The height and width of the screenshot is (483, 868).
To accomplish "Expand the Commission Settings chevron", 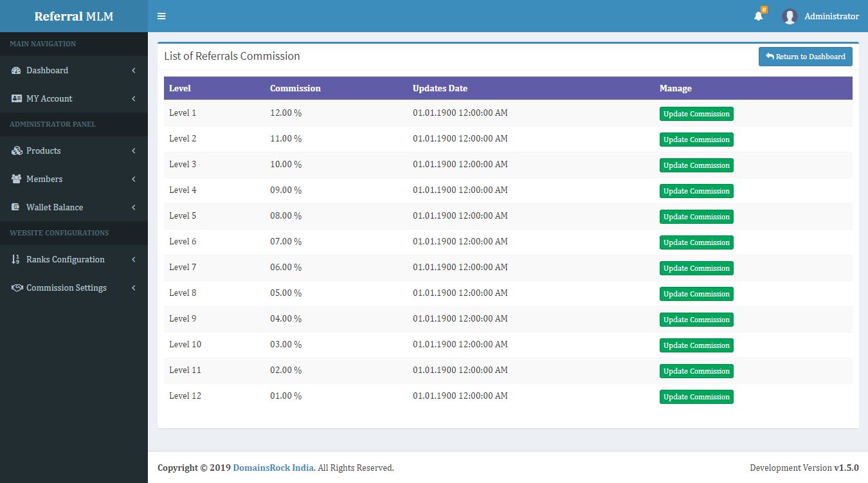I will click(x=134, y=288).
